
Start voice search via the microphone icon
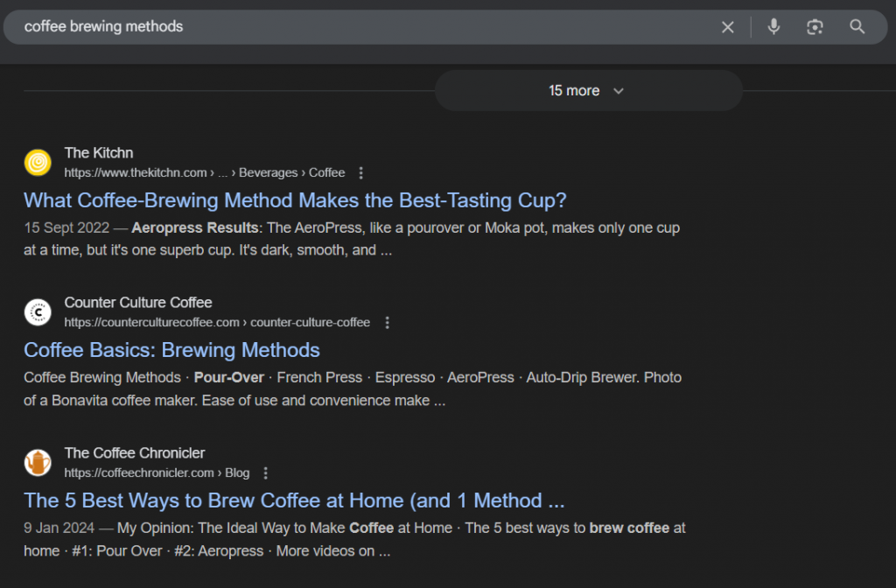(x=773, y=26)
